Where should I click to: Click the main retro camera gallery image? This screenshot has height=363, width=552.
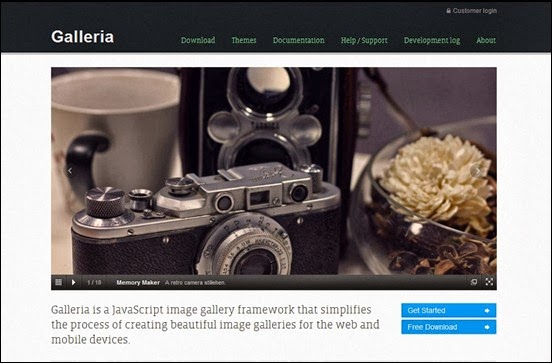tap(274, 171)
